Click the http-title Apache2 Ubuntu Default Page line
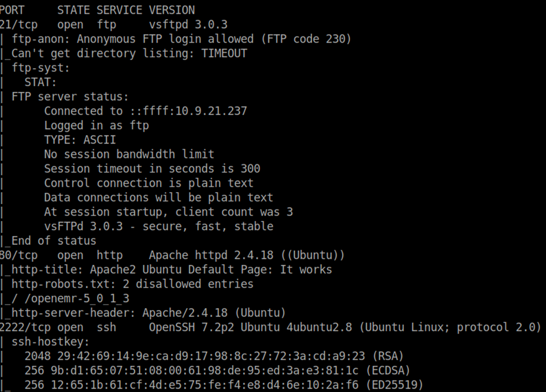The image size is (546, 392). [x=171, y=269]
